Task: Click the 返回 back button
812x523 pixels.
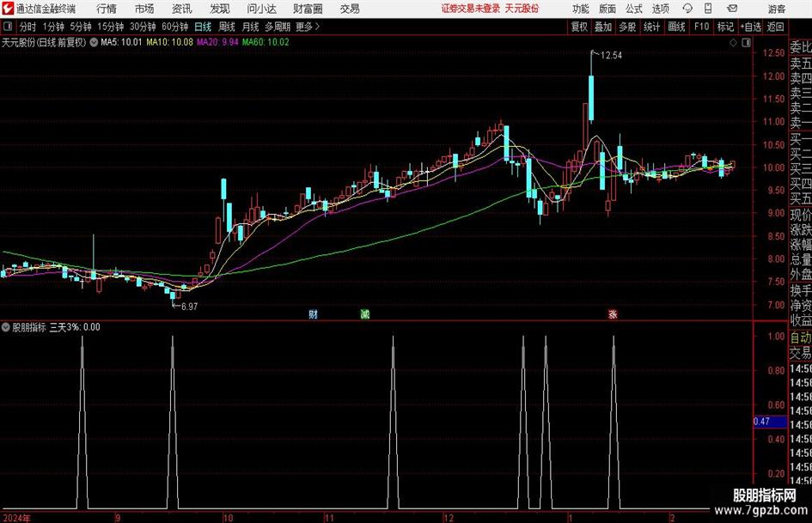Action: 775,27
